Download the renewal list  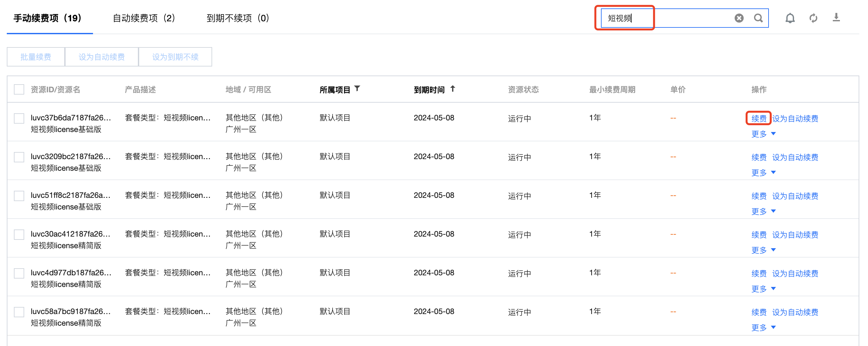point(836,17)
